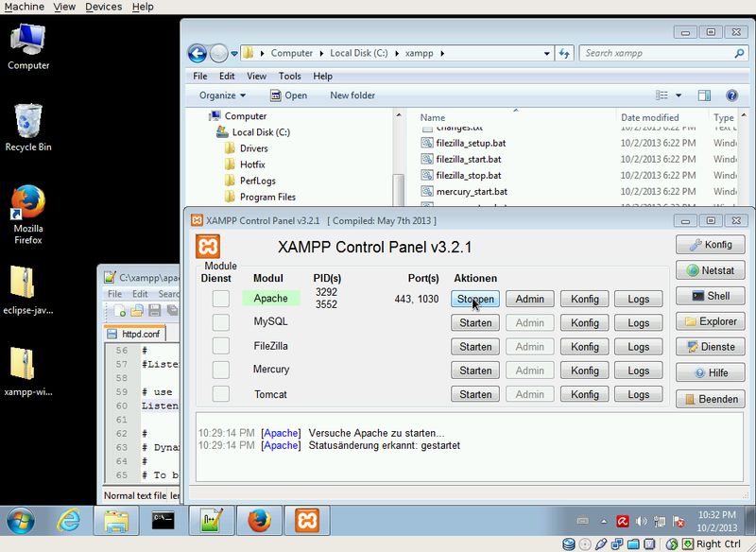The image size is (756, 552).
Task: Open Internet Explorer from the taskbar
Action: tap(68, 521)
